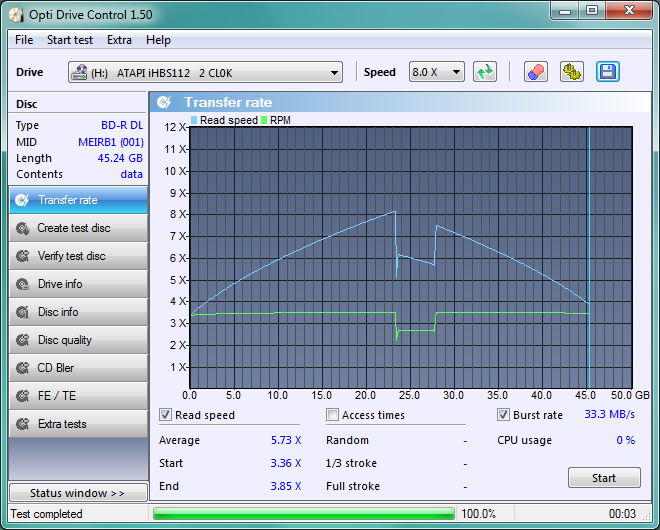Click the disc icon beside CD Bler
The width and height of the screenshot is (660, 530).
click(x=22, y=368)
